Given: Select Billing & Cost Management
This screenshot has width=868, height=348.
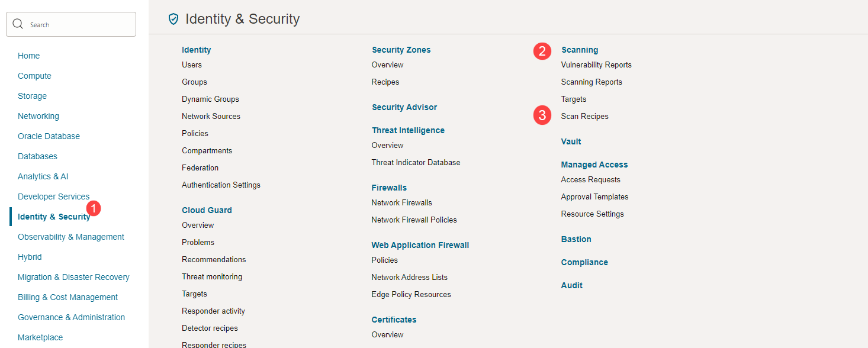Looking at the screenshot, I should pyautogui.click(x=67, y=297).
